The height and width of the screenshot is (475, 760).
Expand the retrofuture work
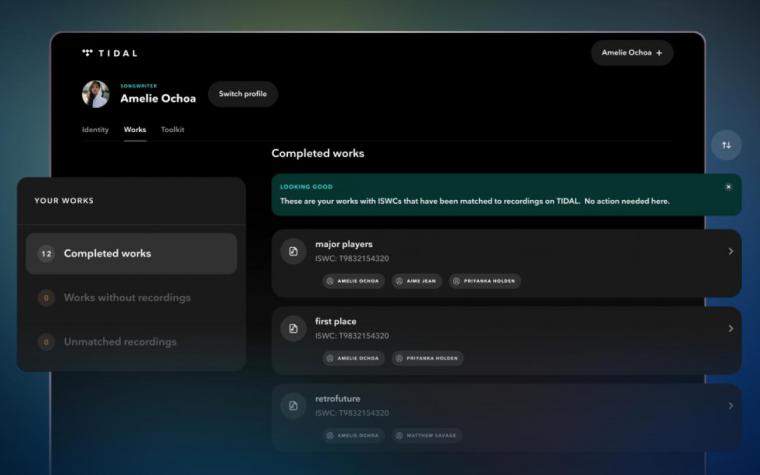(x=730, y=406)
